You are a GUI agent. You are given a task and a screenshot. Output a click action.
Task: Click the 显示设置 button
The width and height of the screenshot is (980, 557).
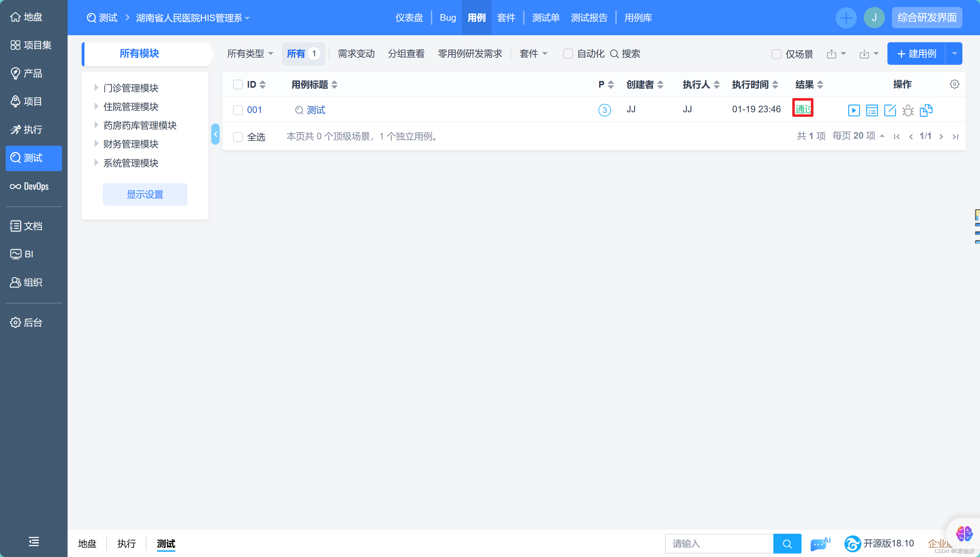[x=145, y=194]
